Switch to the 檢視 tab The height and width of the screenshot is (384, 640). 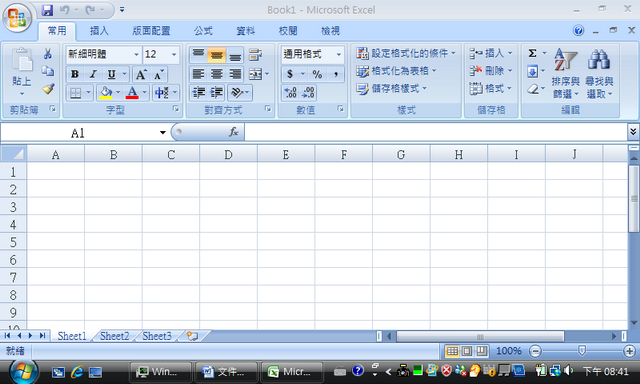(330, 31)
